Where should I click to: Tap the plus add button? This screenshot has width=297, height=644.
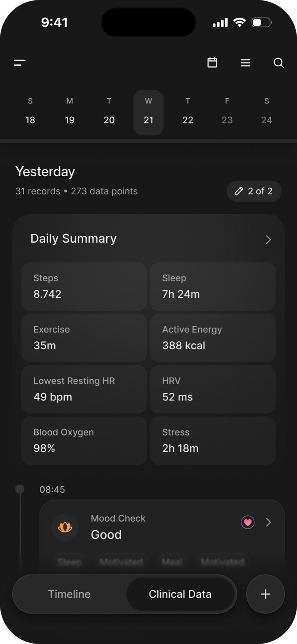[265, 594]
